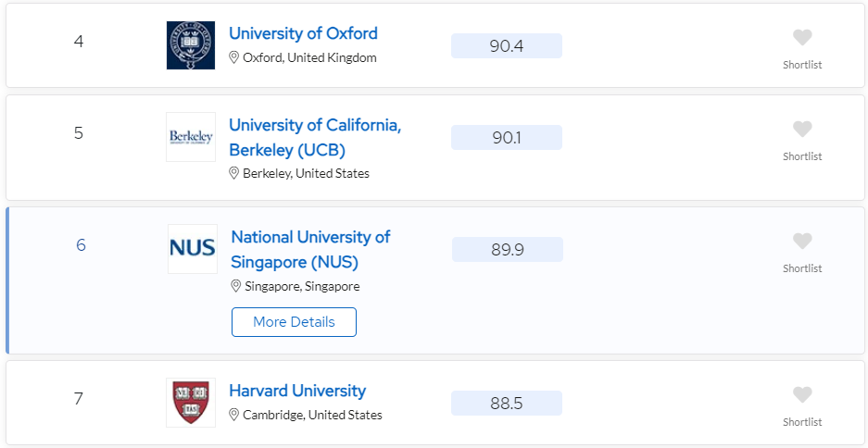Image resolution: width=868 pixels, height=448 pixels.
Task: Click the location pin beside Cambridge, United States
Action: (234, 415)
